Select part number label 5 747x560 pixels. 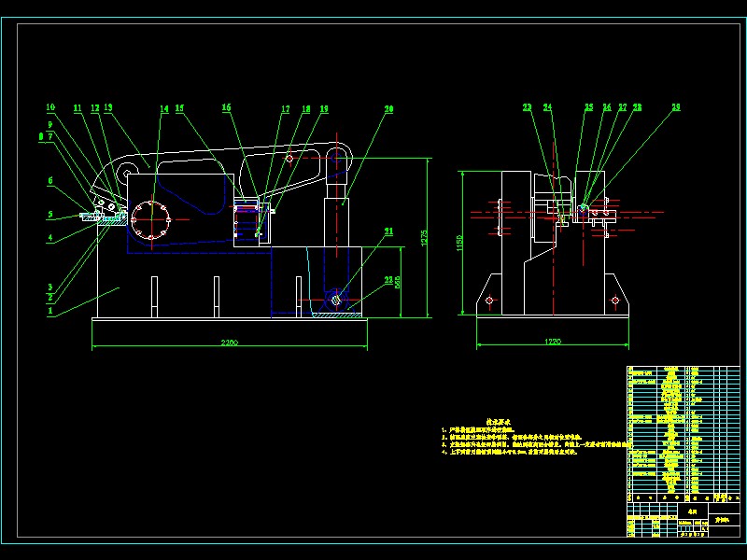(50, 215)
